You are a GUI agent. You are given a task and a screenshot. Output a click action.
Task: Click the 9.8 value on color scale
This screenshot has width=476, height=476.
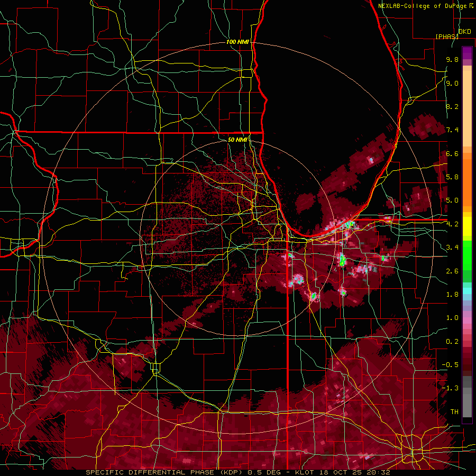[x=452, y=59]
